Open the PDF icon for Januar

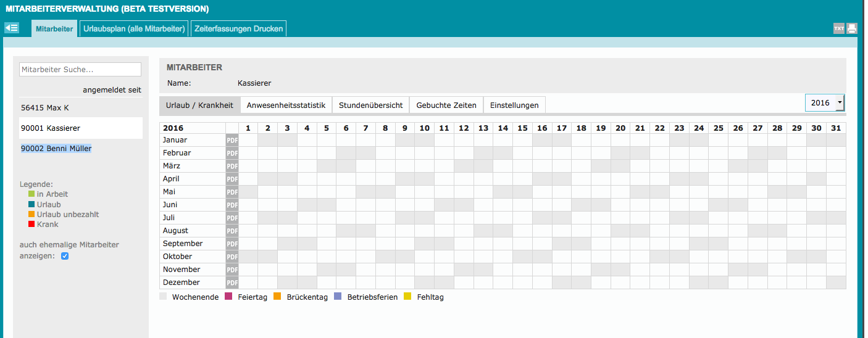[x=232, y=140]
